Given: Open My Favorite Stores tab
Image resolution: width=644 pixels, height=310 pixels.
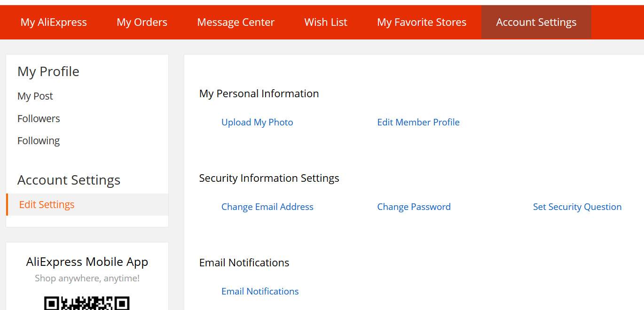Looking at the screenshot, I should click(x=422, y=22).
